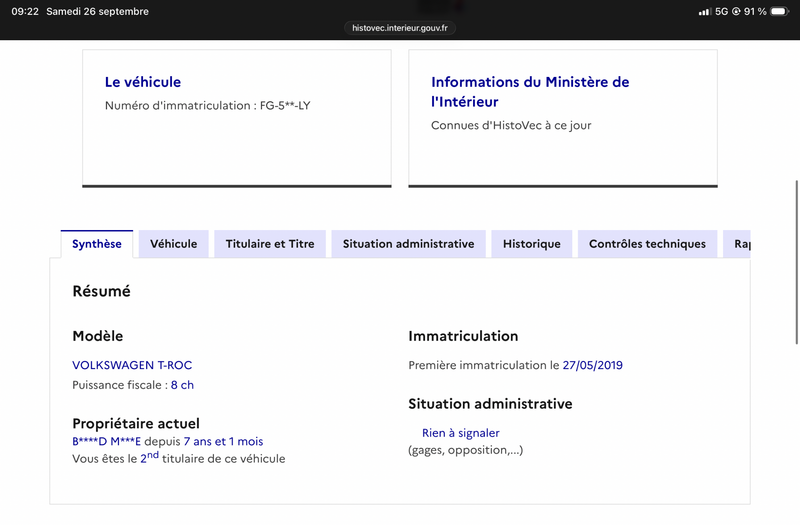Tap the 5G network indicator
This screenshot has height=525, width=800.
pos(721,11)
